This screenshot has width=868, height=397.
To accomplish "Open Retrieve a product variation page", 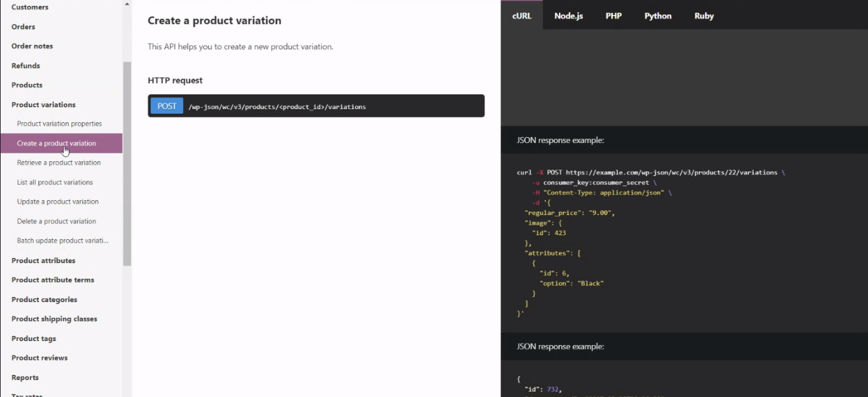I will (59, 162).
